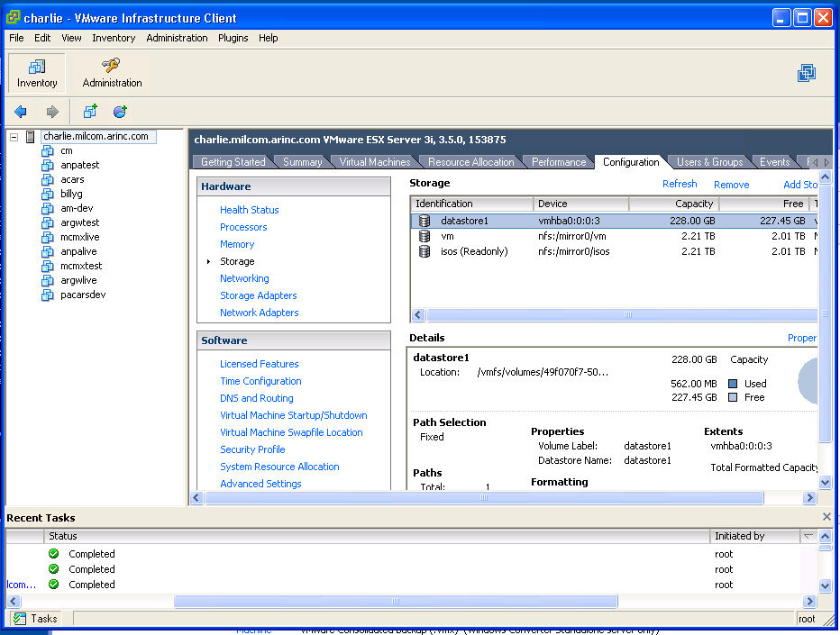Click the VM icon beside cm
Image resolution: width=840 pixels, height=635 pixels.
click(x=48, y=151)
